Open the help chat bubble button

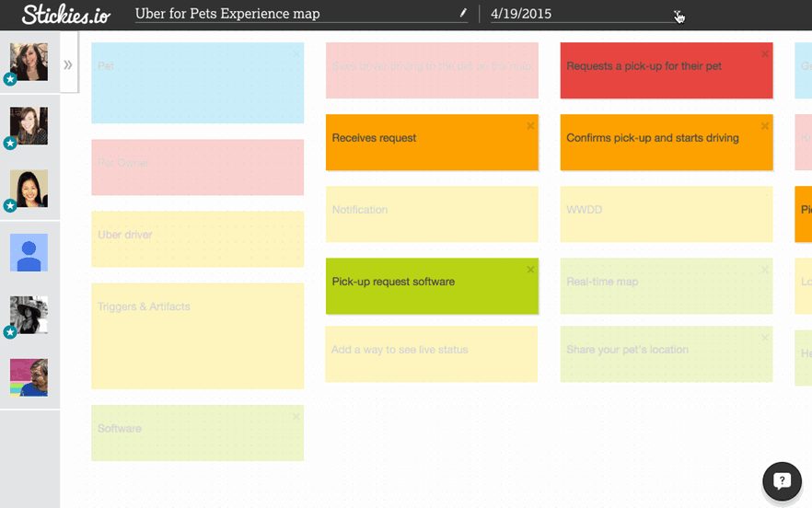pyautogui.click(x=782, y=480)
